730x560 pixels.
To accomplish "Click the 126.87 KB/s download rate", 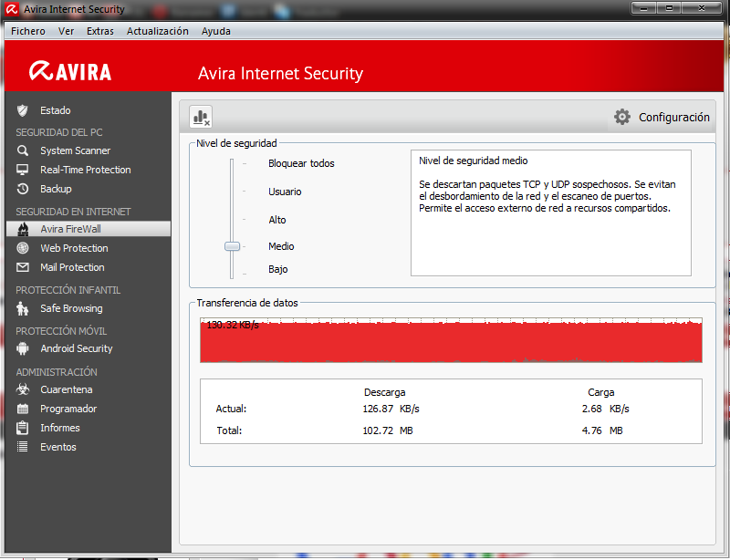I will tap(391, 409).
